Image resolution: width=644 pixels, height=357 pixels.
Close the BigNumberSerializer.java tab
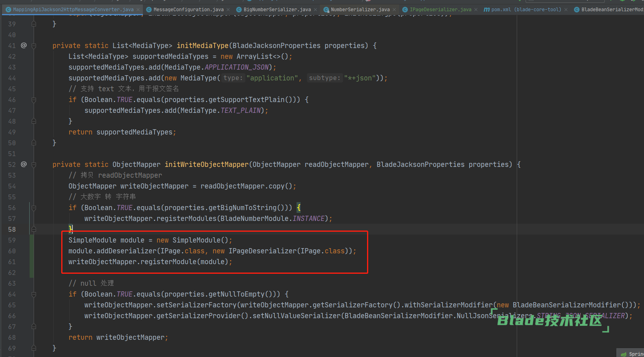(315, 9)
